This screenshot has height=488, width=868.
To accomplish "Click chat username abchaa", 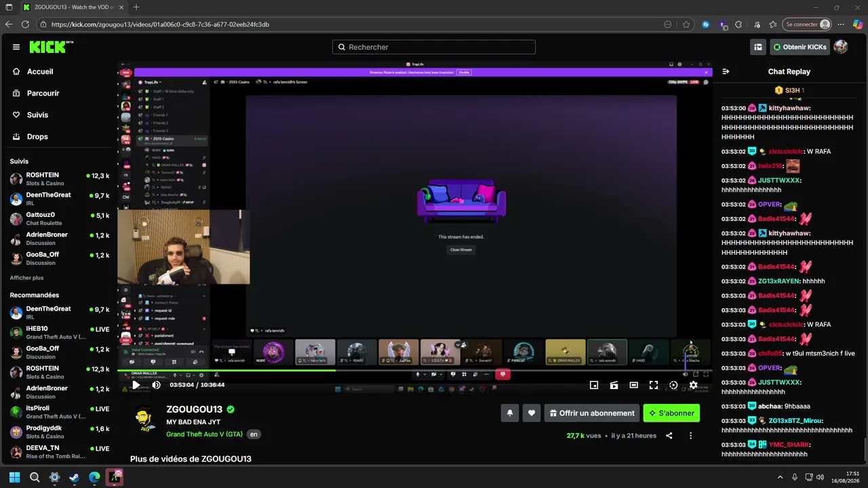I will tap(770, 406).
